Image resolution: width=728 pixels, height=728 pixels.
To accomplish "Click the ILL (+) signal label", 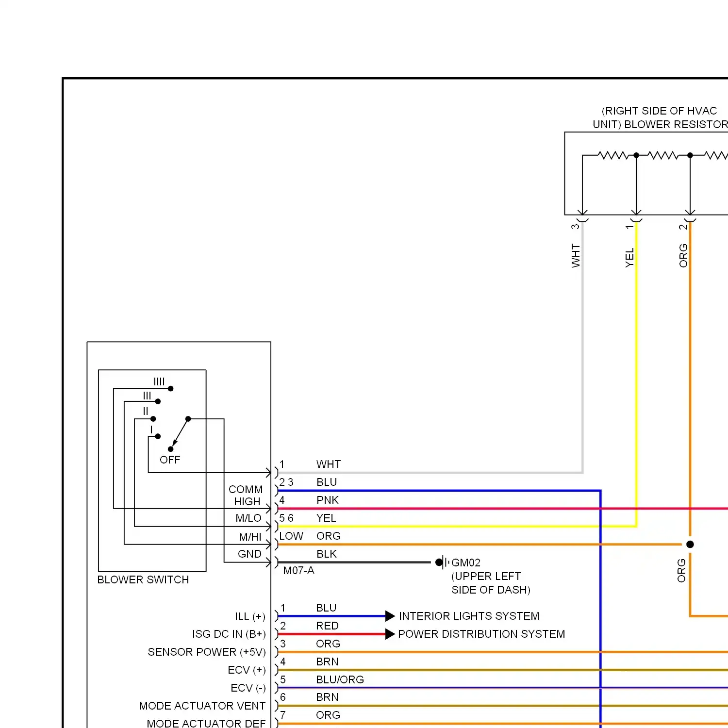I will pyautogui.click(x=250, y=616).
